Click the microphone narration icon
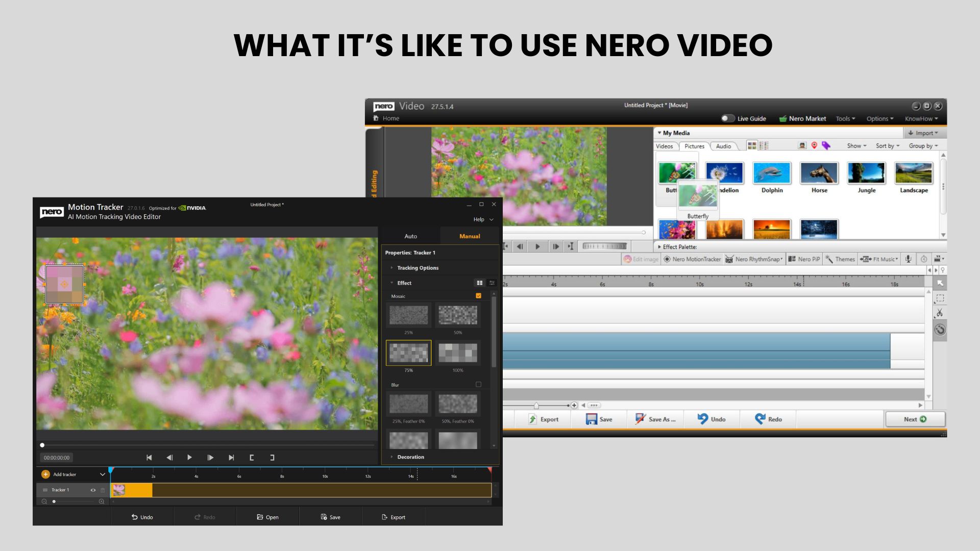 point(908,259)
